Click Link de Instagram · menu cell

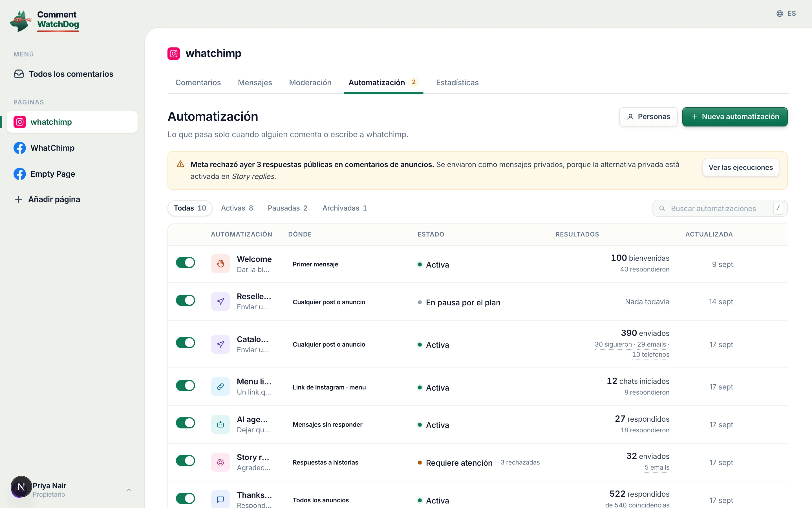click(x=329, y=387)
